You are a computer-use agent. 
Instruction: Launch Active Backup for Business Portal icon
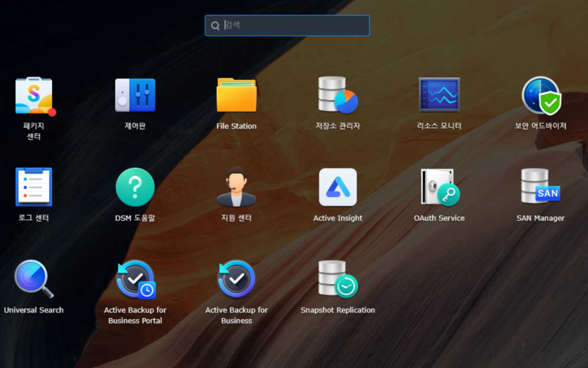click(x=135, y=280)
